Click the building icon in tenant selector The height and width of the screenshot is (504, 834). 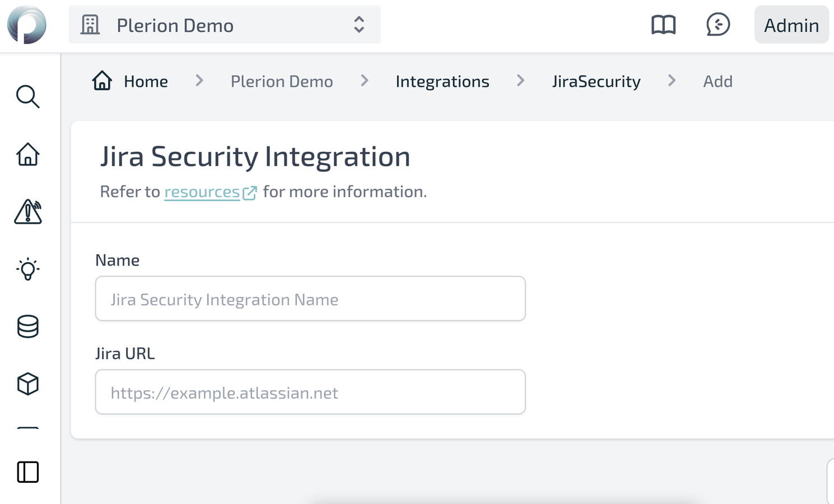[x=90, y=25]
